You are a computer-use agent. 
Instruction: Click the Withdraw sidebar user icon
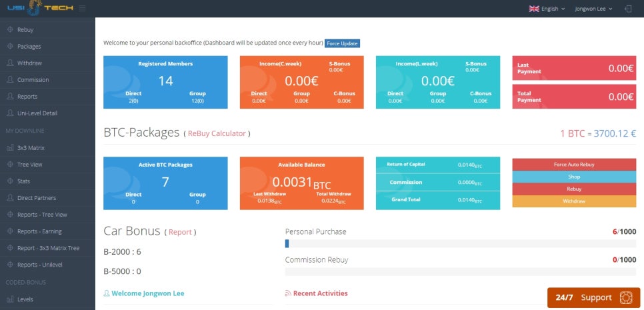(x=10, y=63)
